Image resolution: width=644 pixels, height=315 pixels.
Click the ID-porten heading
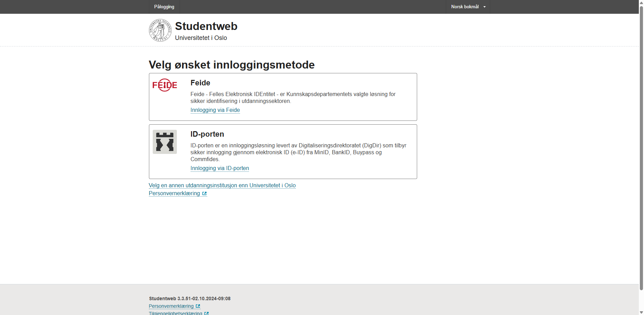click(207, 134)
